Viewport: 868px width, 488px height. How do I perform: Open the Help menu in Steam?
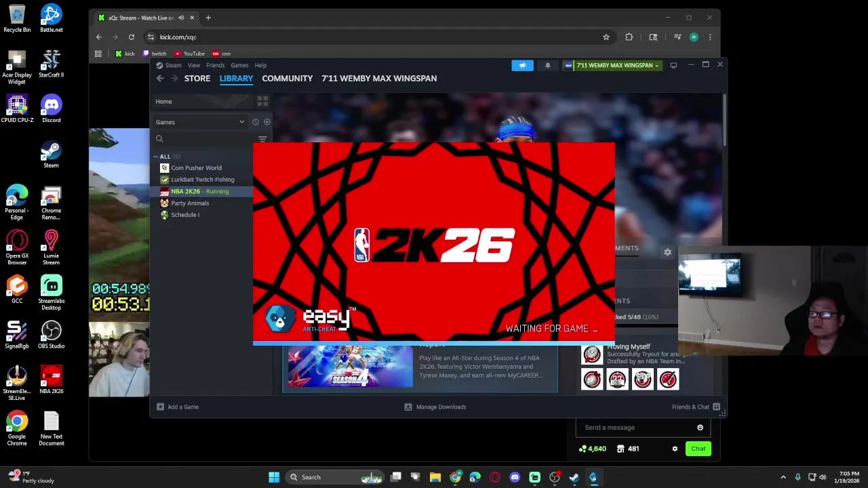(x=260, y=65)
